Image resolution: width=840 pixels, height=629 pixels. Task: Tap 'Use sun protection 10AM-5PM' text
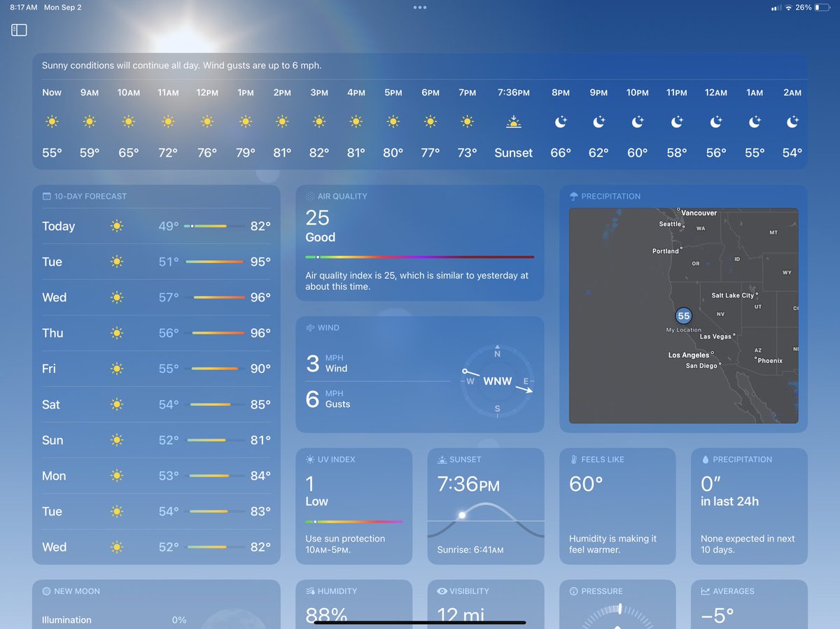tap(345, 544)
